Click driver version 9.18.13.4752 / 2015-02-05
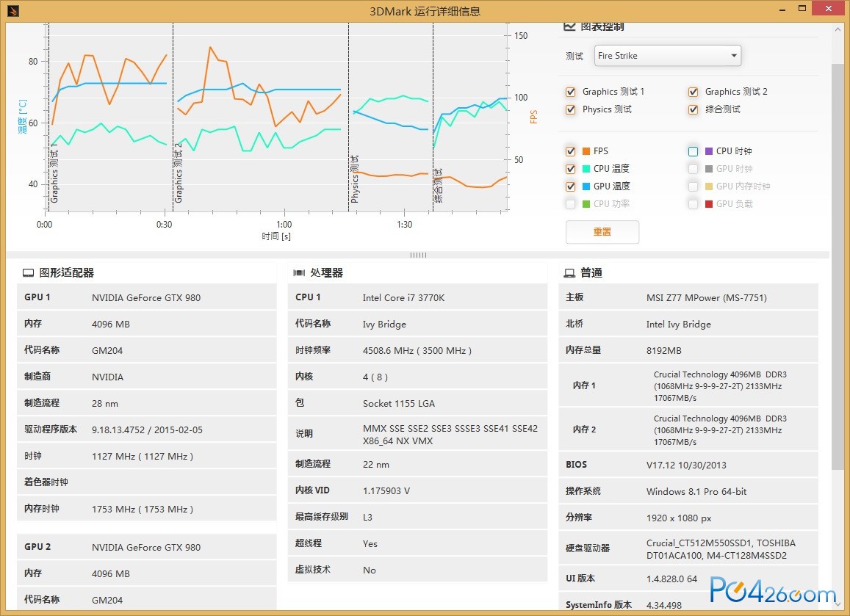The width and height of the screenshot is (850, 616). click(x=147, y=430)
